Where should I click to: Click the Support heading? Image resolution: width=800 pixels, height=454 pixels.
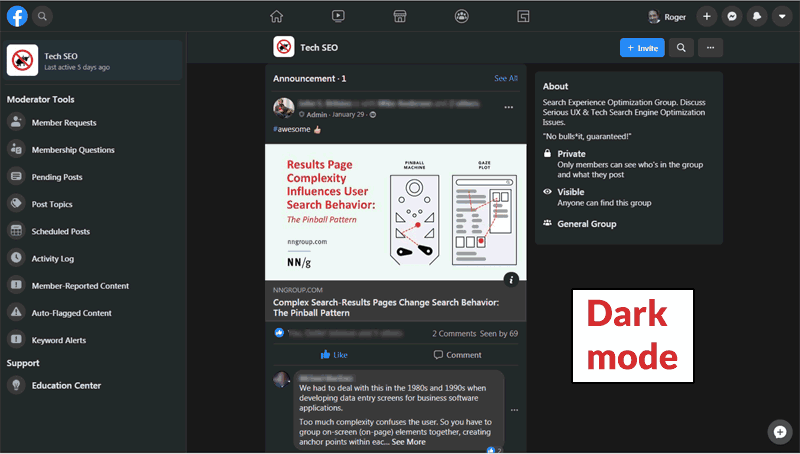[x=23, y=363]
